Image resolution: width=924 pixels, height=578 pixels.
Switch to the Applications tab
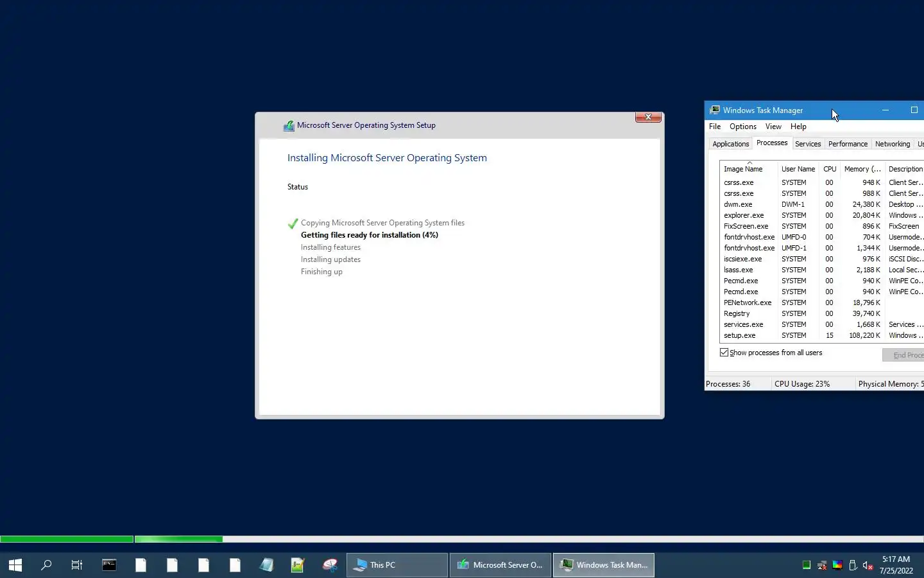(730, 144)
